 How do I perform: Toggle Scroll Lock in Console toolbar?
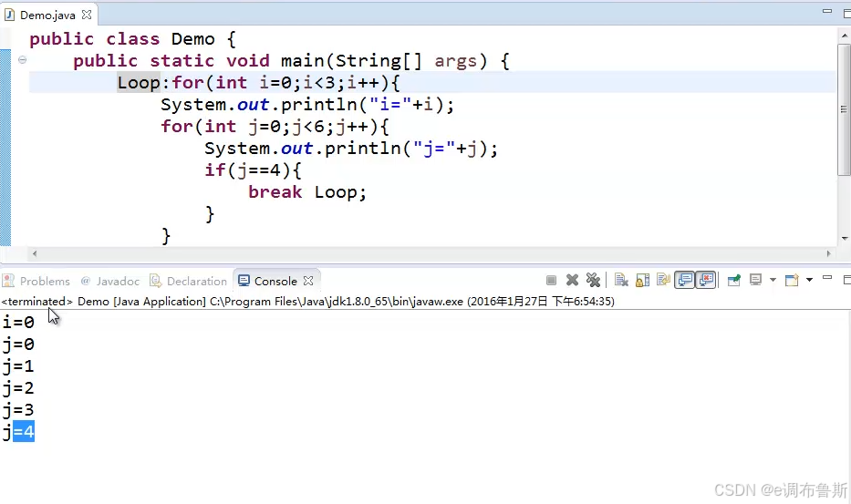tap(643, 281)
